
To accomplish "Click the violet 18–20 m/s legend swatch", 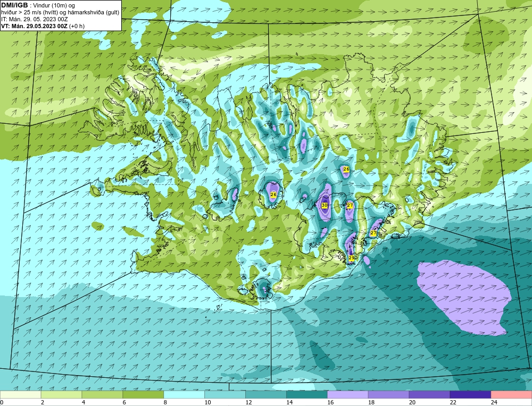I will (388, 394).
